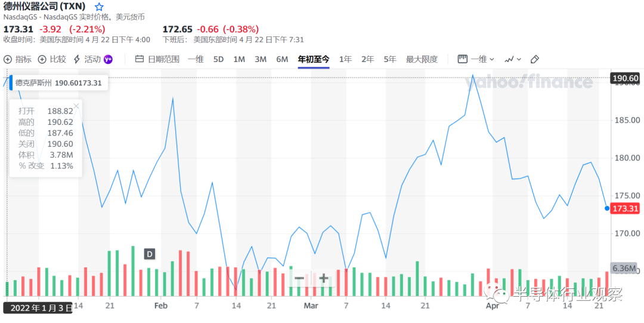The height and width of the screenshot is (323, 644).
Task: Click the Apr axis label
Action: point(492,306)
